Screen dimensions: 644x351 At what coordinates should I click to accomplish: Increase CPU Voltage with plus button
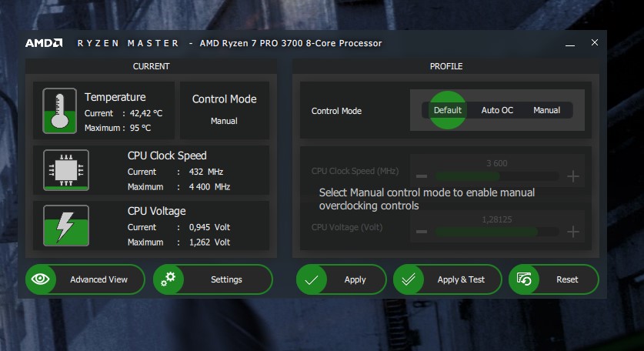click(x=573, y=232)
